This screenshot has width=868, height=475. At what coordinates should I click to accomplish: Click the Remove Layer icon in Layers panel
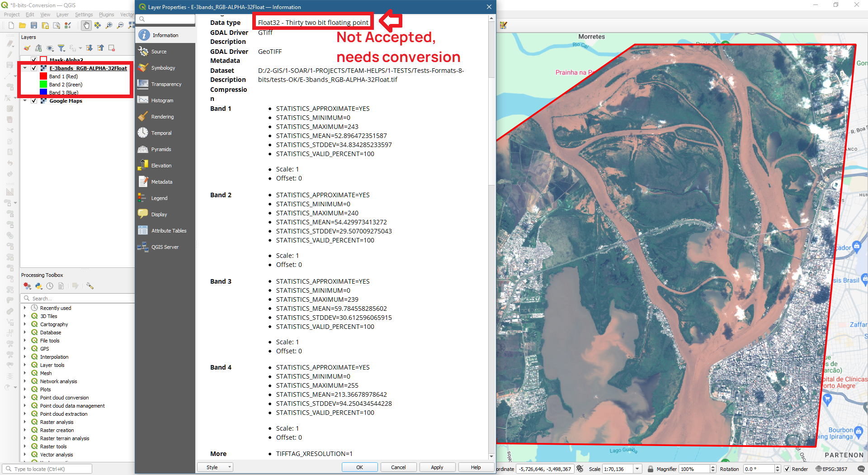pyautogui.click(x=112, y=48)
